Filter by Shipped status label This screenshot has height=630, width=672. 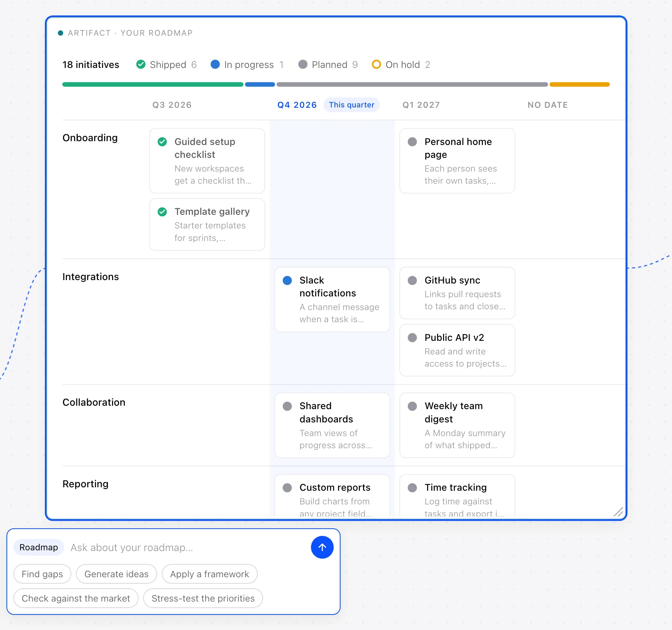point(168,65)
